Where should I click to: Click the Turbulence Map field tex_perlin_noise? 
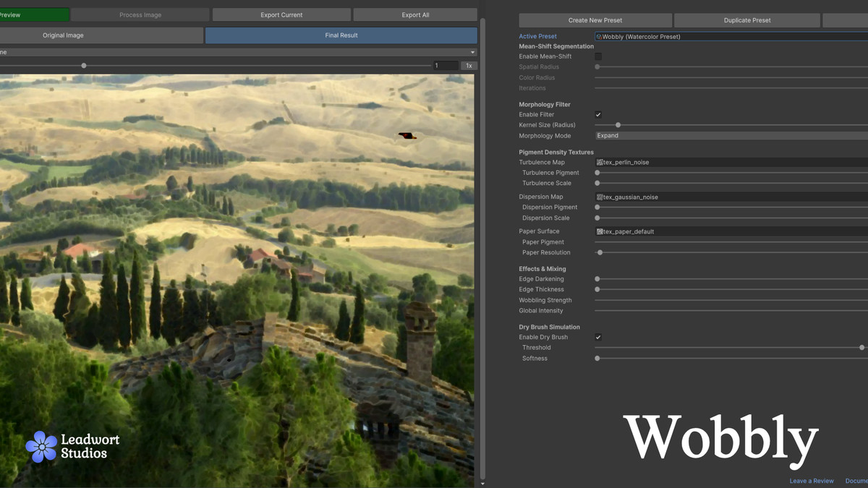(x=731, y=163)
